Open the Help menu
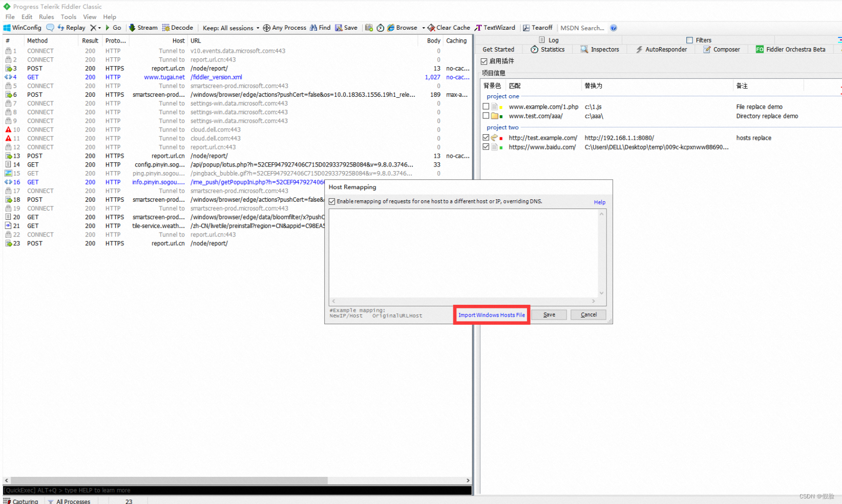This screenshot has width=842, height=504. (110, 17)
